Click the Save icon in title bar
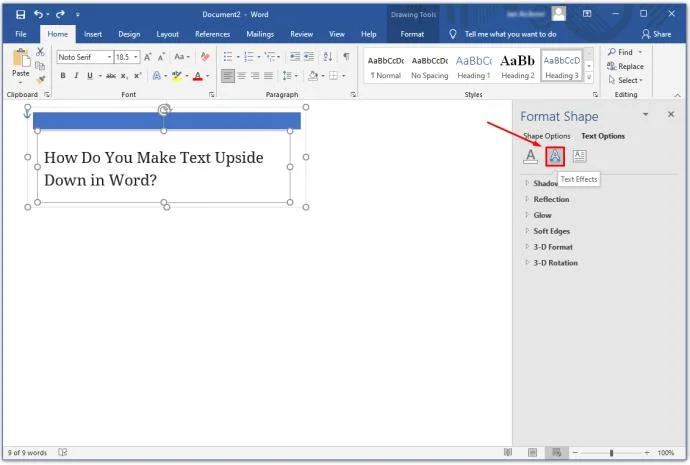This screenshot has height=465, width=690. tap(20, 15)
